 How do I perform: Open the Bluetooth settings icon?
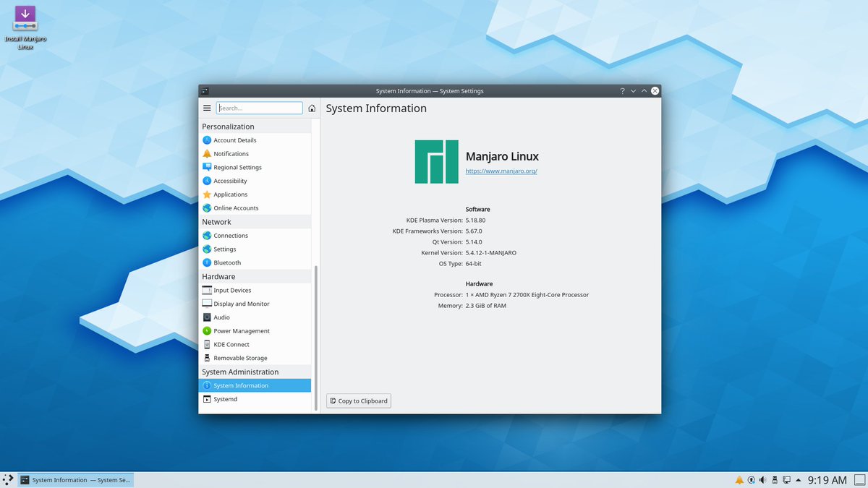[x=207, y=262]
